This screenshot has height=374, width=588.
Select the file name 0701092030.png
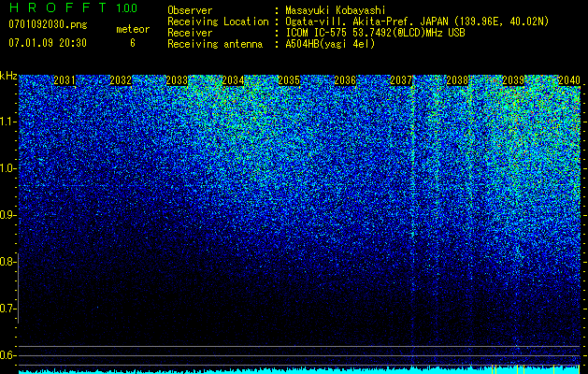(x=48, y=25)
